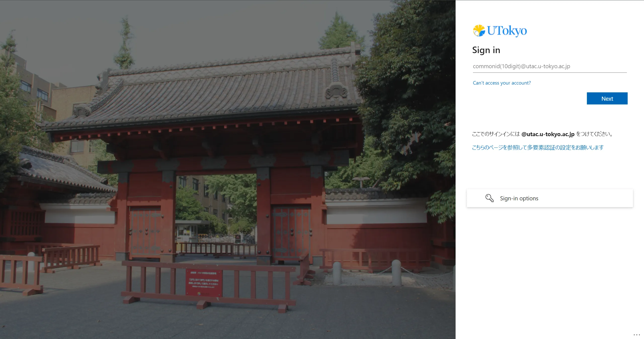Click the yellow ginkgo leaf UTokyo logo
The image size is (644, 339).
click(x=479, y=31)
